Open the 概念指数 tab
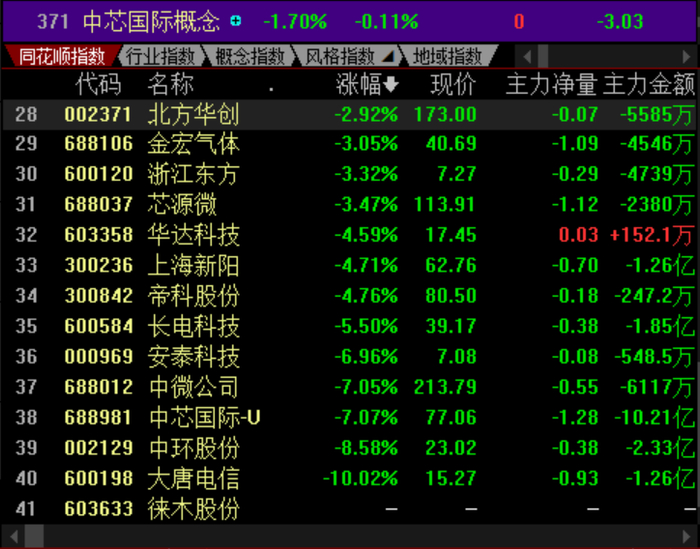The height and width of the screenshot is (549, 700). [x=250, y=56]
